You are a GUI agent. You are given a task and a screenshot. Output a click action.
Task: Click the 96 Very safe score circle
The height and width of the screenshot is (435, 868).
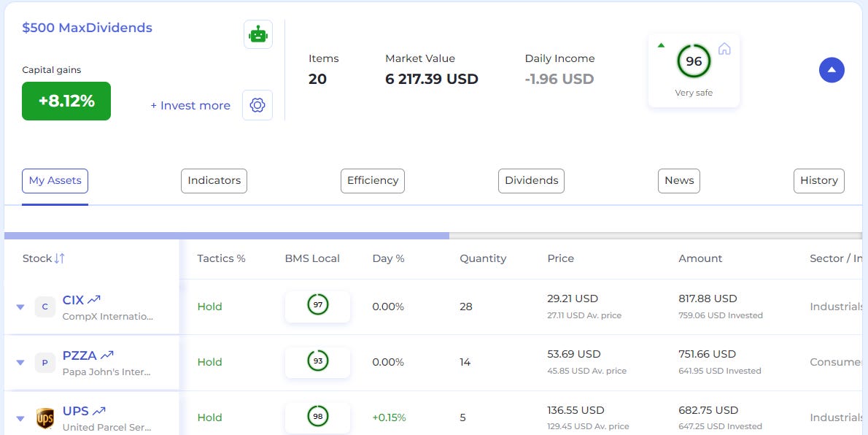694,61
